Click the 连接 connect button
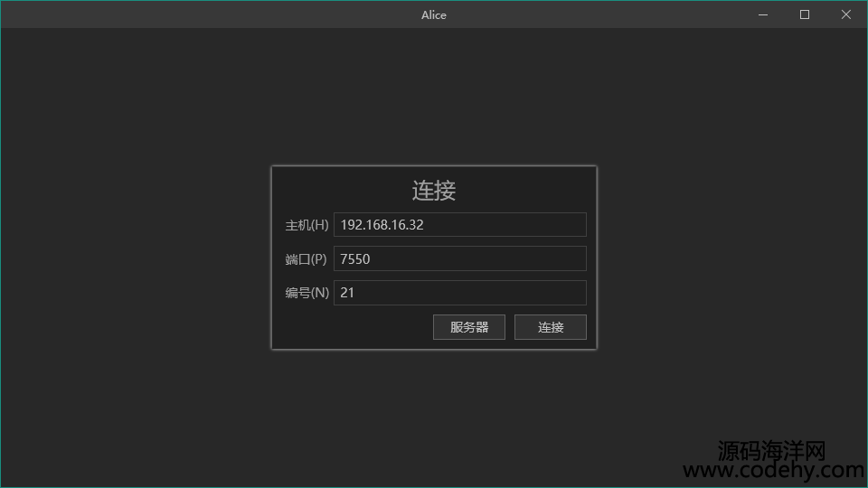Viewport: 868px width, 488px height. pos(551,327)
